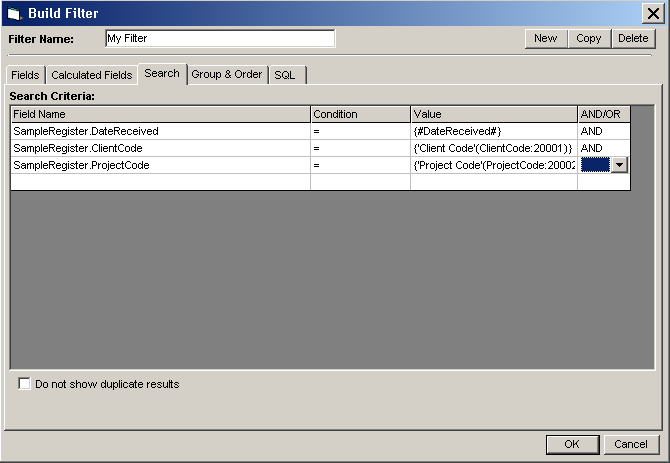The width and height of the screenshot is (670, 463).
Task: Click the Condition cell for ProjectCode row
Action: coord(360,165)
